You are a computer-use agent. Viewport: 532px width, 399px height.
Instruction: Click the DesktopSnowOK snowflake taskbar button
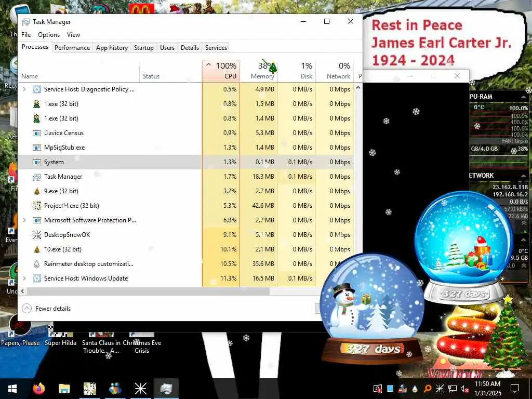pyautogui.click(x=140, y=389)
